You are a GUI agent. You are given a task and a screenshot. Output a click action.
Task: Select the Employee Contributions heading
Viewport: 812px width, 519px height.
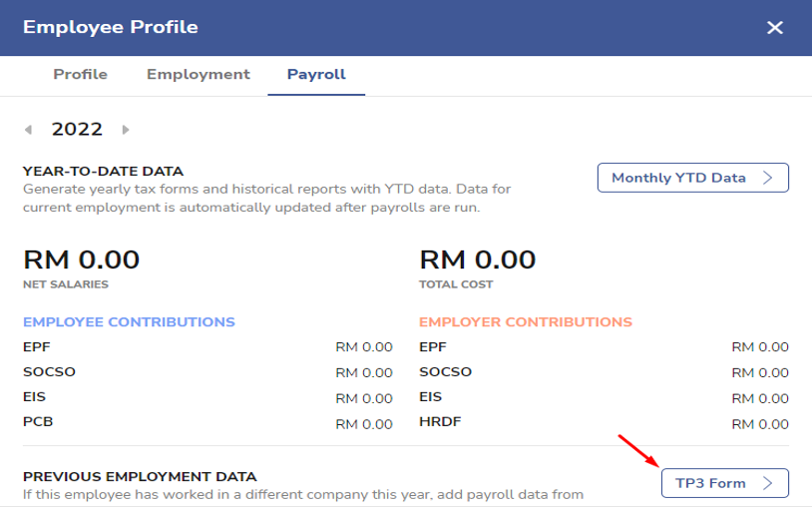click(x=129, y=322)
